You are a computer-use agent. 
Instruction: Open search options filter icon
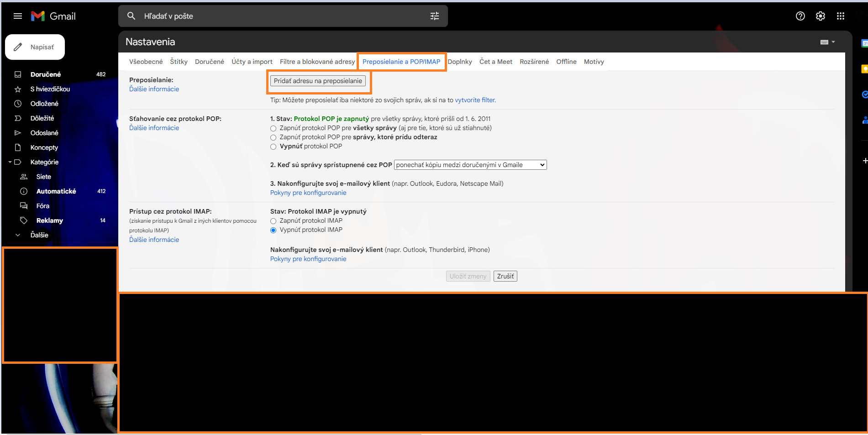(435, 16)
